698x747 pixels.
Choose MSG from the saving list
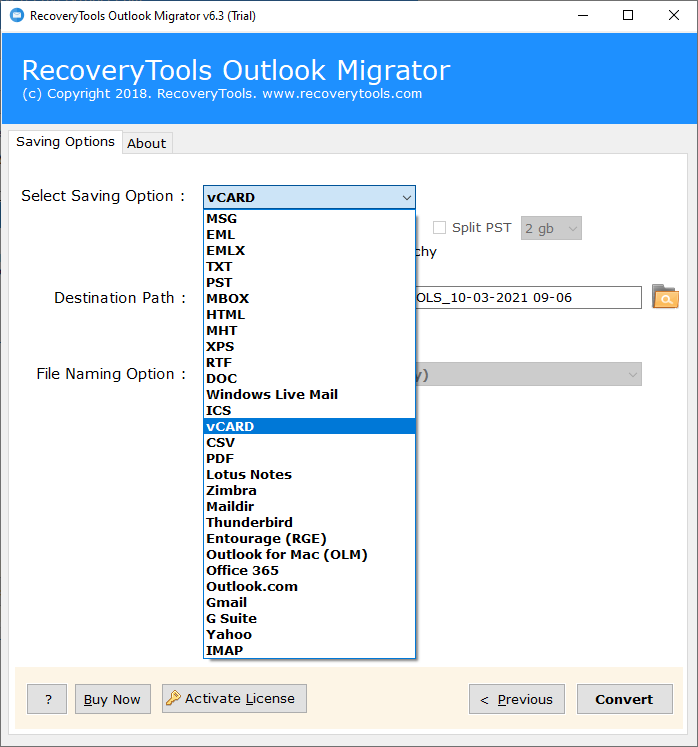point(309,219)
